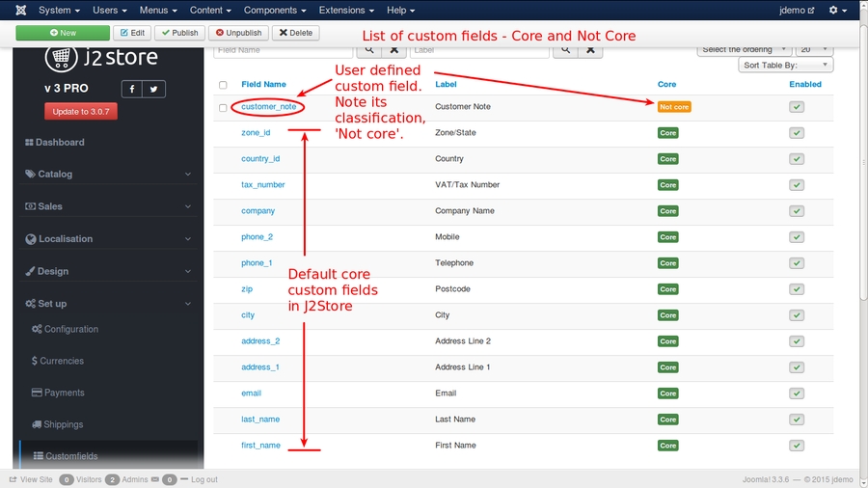Open the email field link
868x488 pixels.
pyautogui.click(x=251, y=393)
